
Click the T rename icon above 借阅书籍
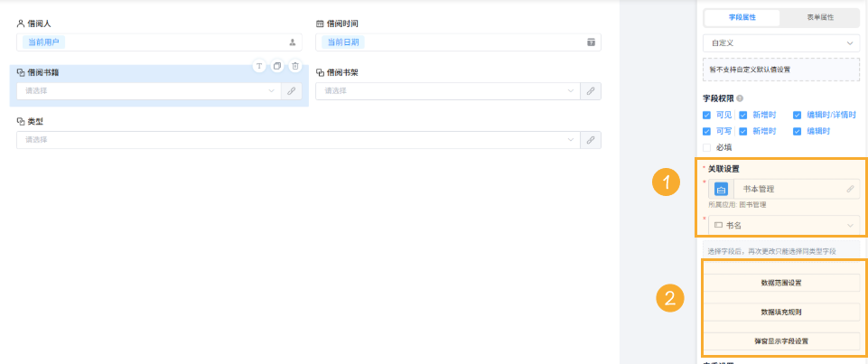point(259,66)
